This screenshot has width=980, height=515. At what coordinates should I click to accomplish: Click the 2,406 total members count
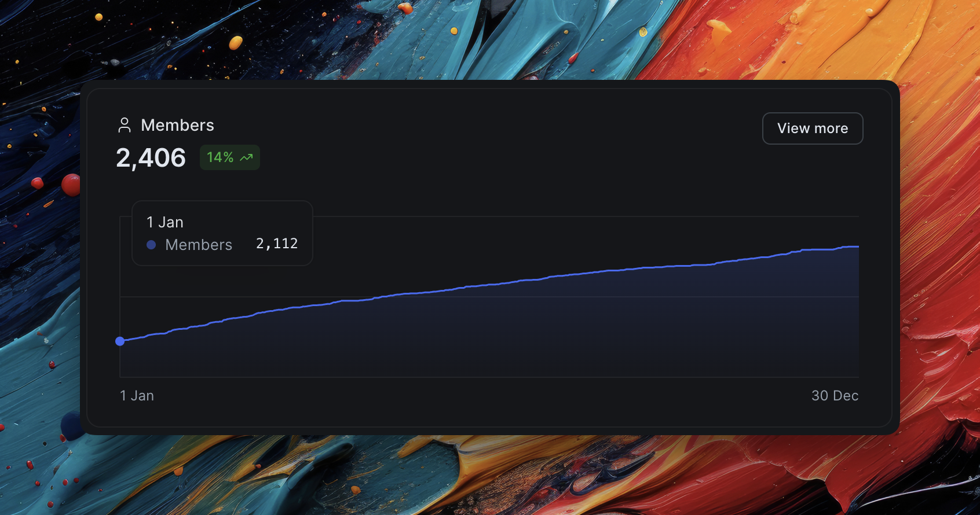tap(151, 157)
